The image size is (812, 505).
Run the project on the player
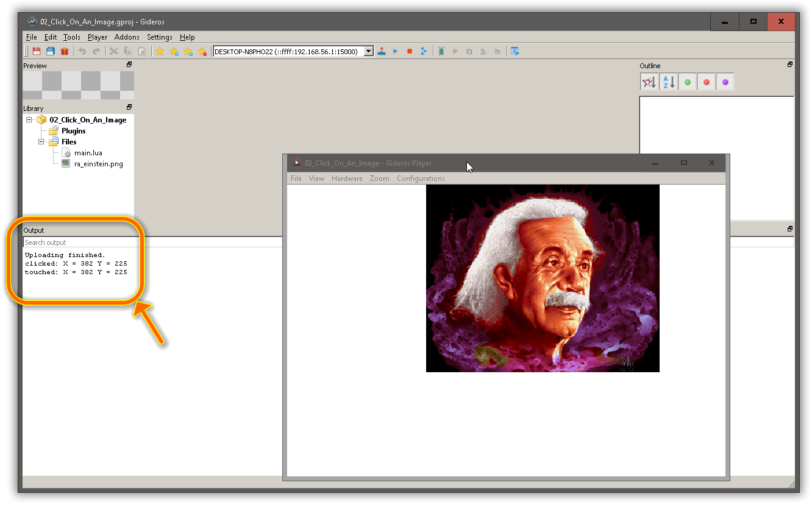(394, 51)
